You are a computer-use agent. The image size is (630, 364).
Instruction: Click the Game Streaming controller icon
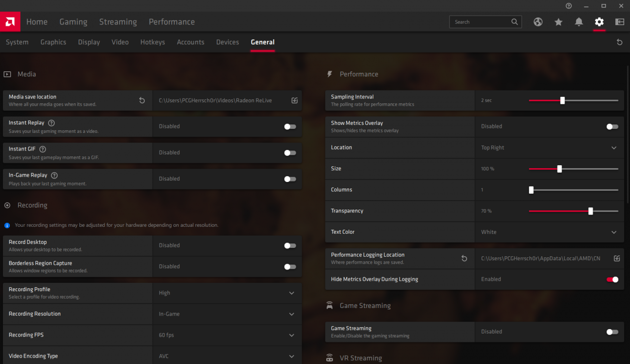[330, 305]
